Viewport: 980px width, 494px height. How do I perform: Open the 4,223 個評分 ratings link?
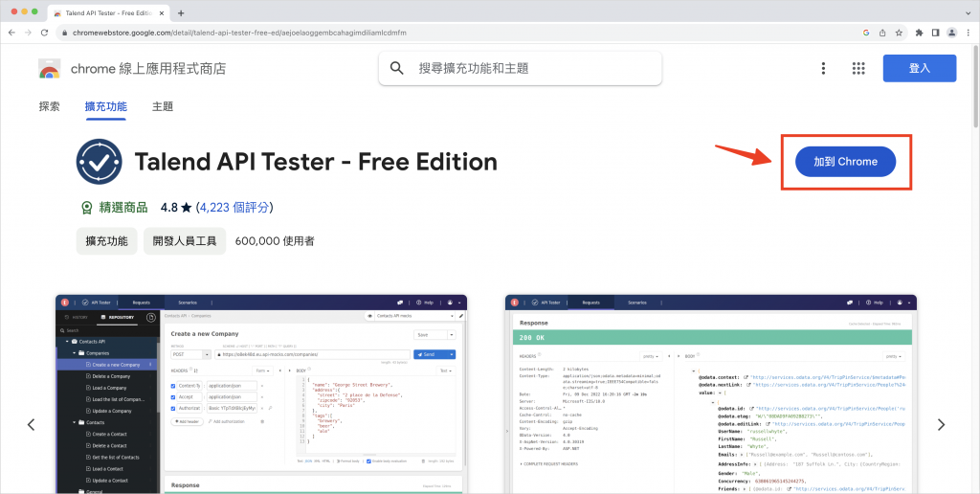tap(234, 208)
